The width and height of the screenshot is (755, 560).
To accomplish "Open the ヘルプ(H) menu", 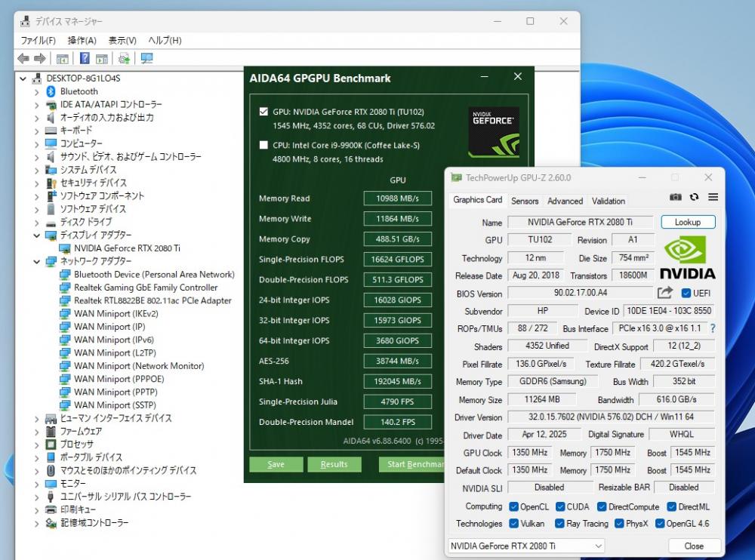I will tap(165, 41).
